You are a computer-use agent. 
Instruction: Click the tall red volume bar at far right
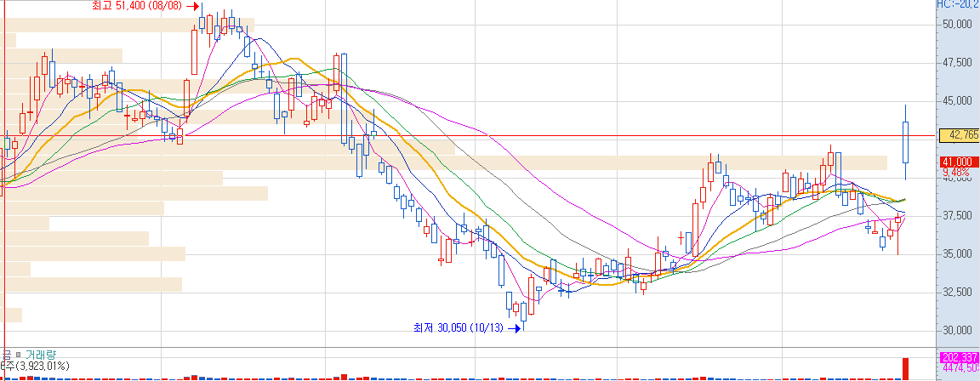point(905,368)
